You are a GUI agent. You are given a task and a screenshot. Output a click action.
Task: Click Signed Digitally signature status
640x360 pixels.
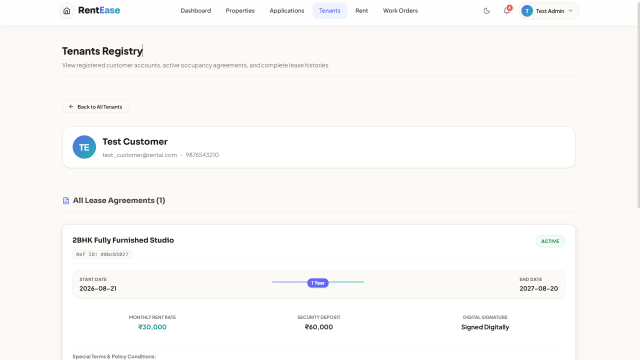(485, 327)
